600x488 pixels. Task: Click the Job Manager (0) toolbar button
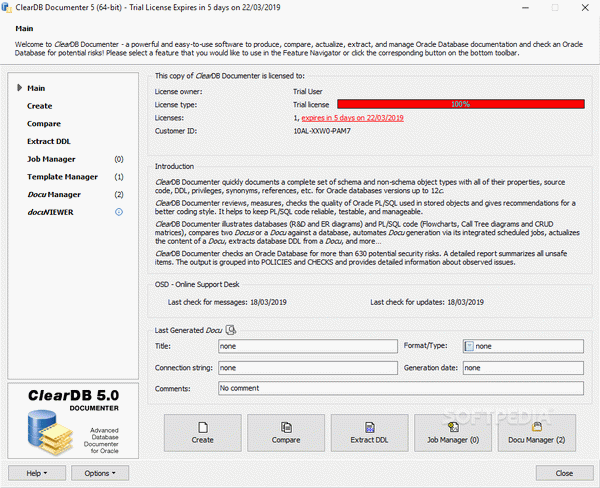(x=453, y=433)
